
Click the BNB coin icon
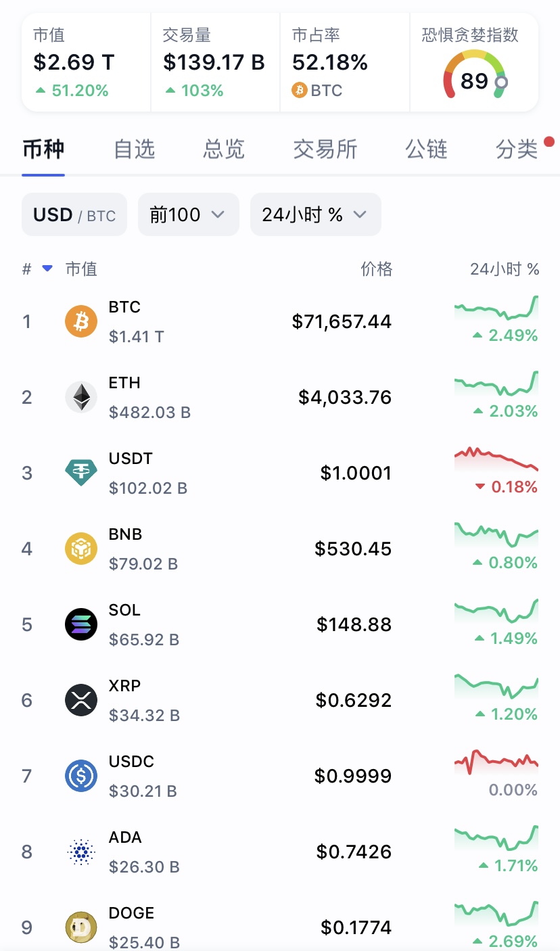[81, 549]
